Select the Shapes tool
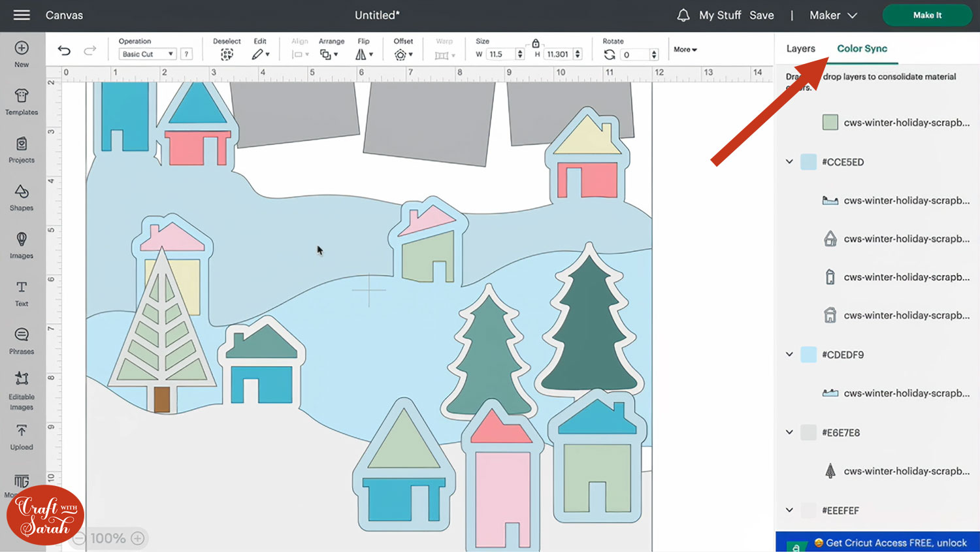This screenshot has height=552, width=980. pos(22,197)
